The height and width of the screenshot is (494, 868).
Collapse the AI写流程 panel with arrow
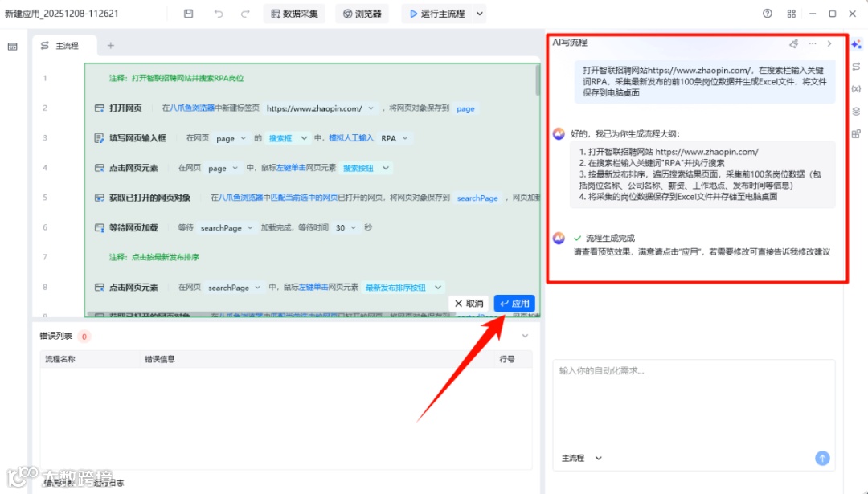click(829, 43)
